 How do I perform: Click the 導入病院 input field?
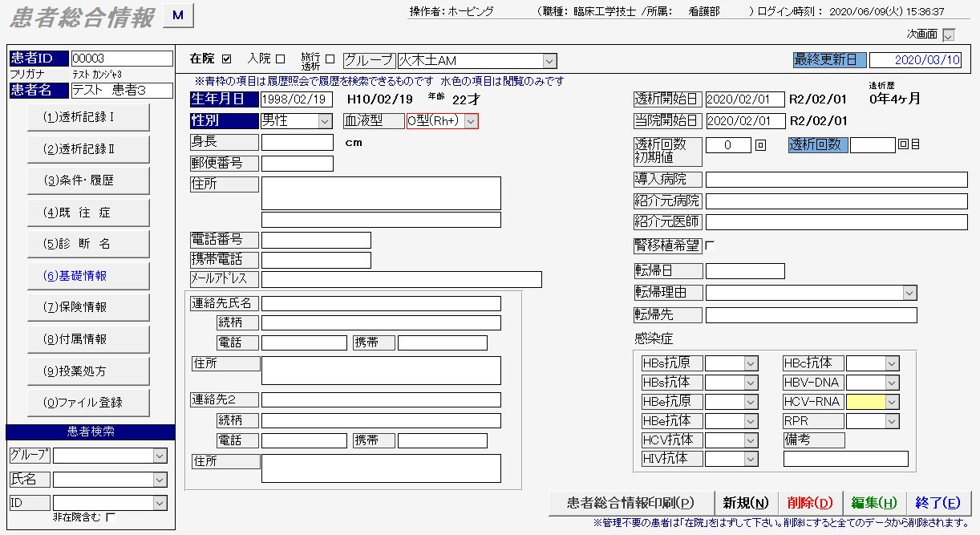tap(836, 179)
